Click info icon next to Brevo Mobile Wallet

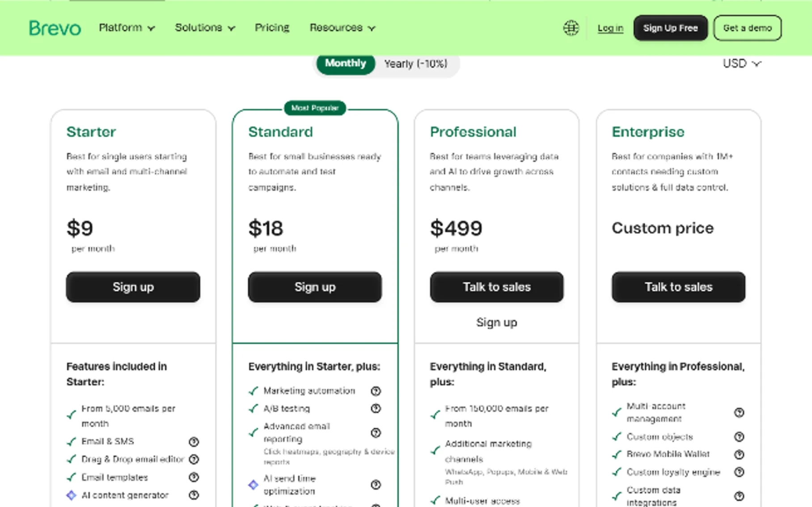tap(739, 454)
